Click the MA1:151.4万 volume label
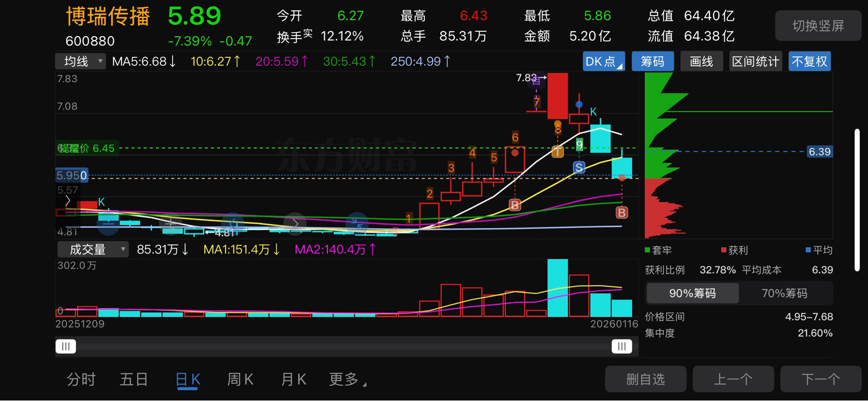The width and height of the screenshot is (868, 401). click(242, 249)
